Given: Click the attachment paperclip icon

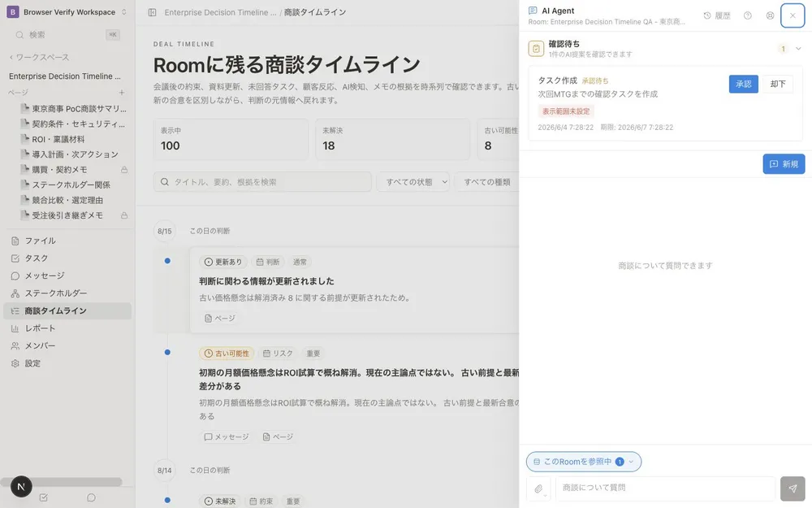Looking at the screenshot, I should click(538, 488).
